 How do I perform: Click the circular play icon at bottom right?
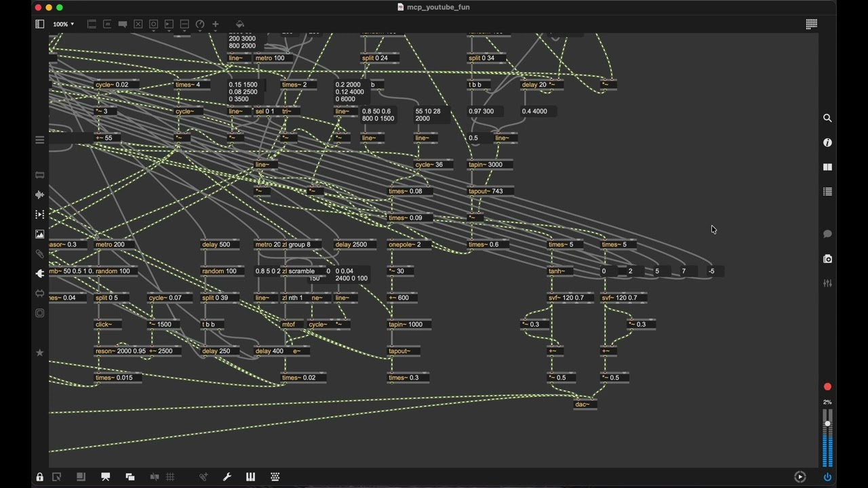(800, 477)
